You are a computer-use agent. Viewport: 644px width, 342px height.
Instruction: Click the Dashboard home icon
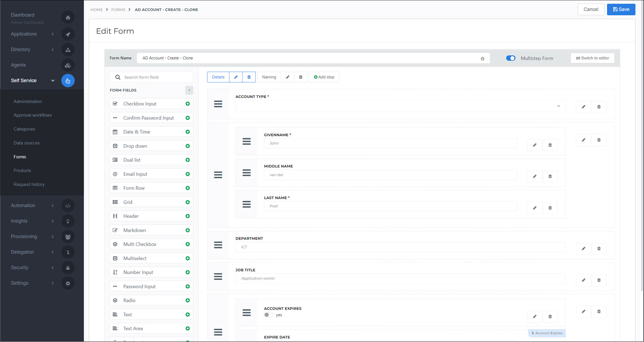pos(68,17)
